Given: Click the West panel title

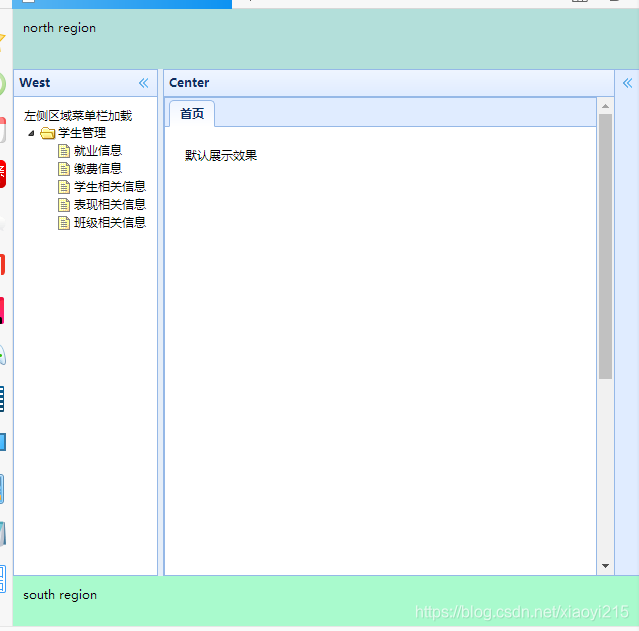Looking at the screenshot, I should click(35, 83).
